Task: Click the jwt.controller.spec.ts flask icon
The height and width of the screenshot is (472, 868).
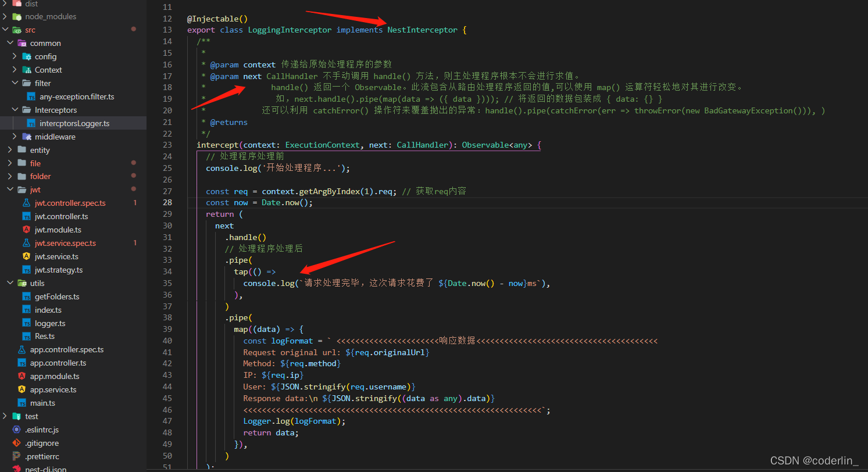Action: (26, 203)
